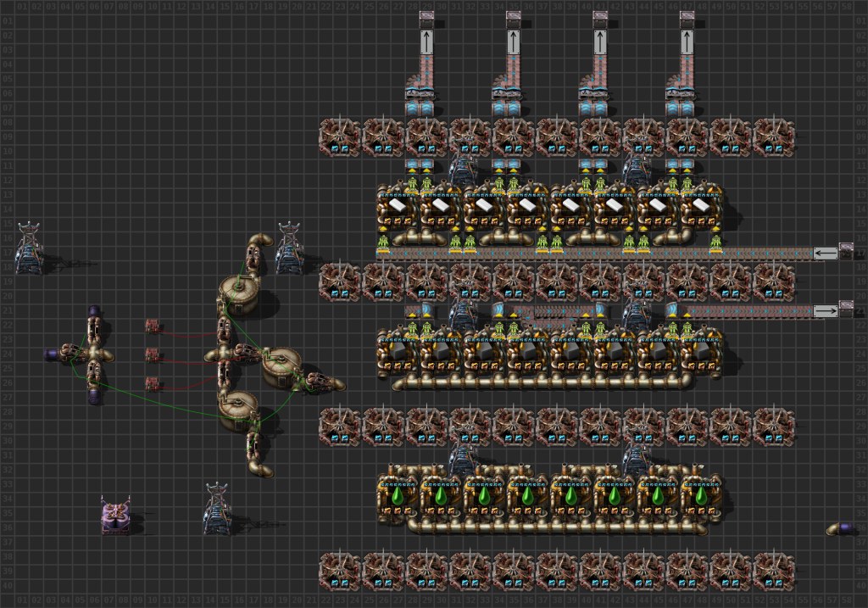
Task: Click the four-way pipe junction on the left
Action: tap(94, 354)
